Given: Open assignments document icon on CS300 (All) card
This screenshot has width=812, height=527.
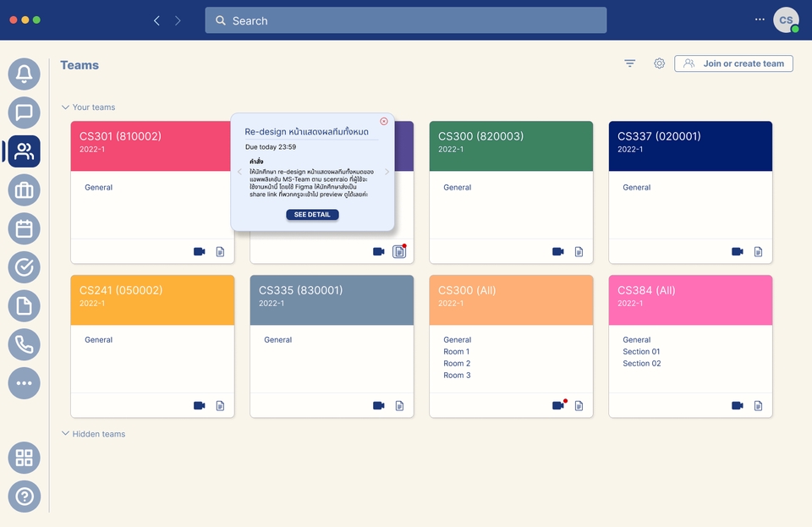Looking at the screenshot, I should [x=579, y=405].
